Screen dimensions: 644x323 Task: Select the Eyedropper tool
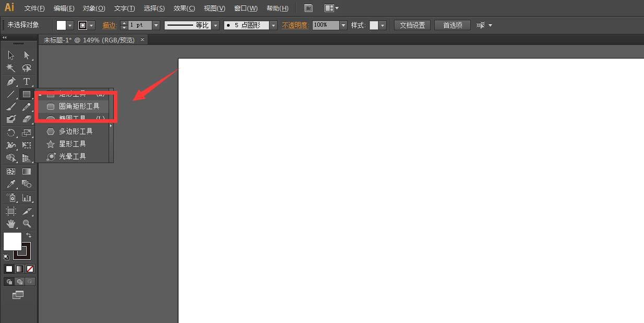(x=10, y=184)
